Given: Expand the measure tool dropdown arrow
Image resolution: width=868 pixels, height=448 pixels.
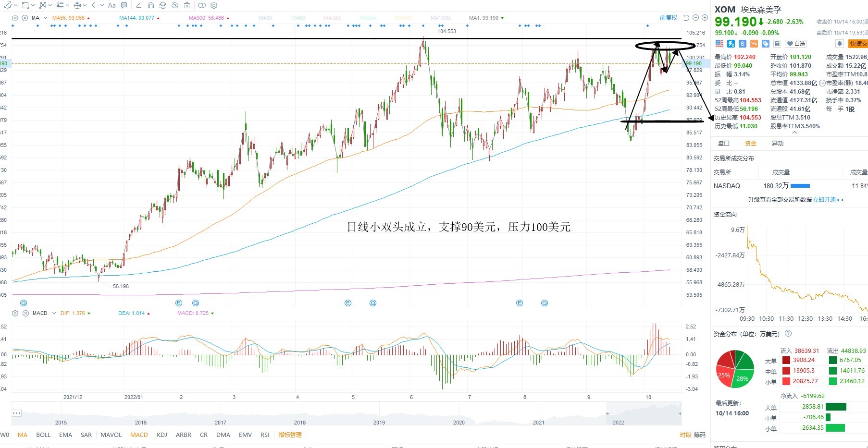Looking at the screenshot, I should (x=85, y=5).
